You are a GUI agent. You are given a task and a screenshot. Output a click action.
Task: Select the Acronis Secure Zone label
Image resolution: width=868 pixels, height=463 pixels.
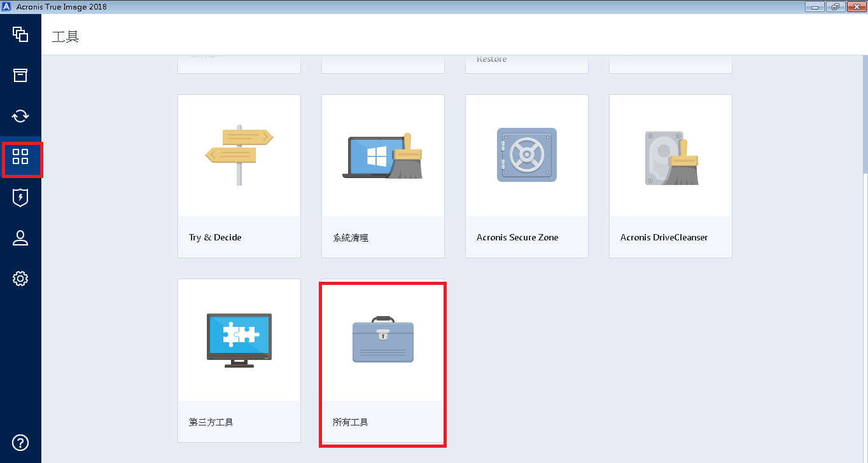pyautogui.click(x=517, y=237)
